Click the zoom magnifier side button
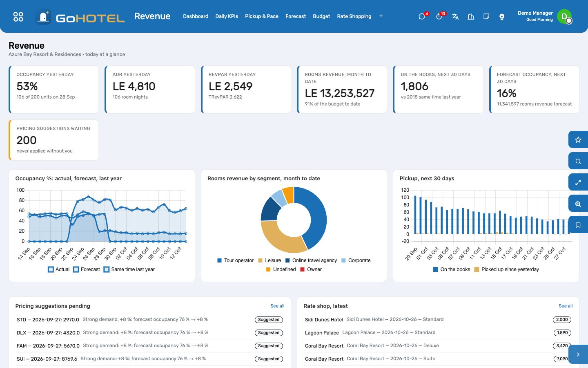This screenshot has height=368, width=588. point(578,204)
